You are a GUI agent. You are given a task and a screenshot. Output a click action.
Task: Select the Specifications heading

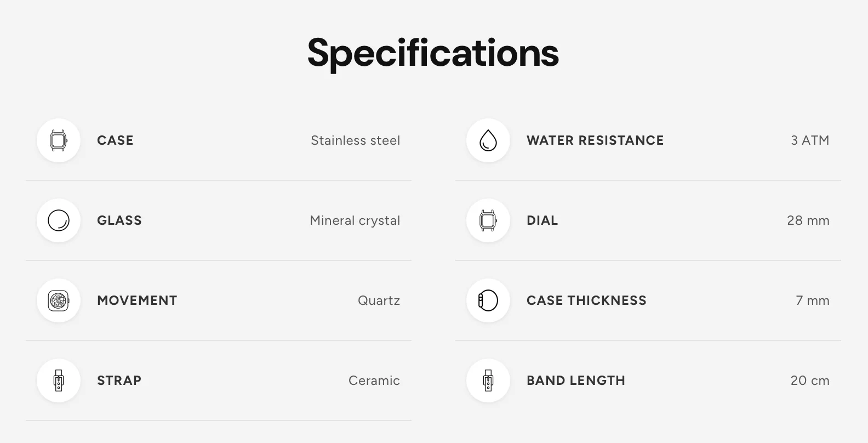[x=433, y=54]
